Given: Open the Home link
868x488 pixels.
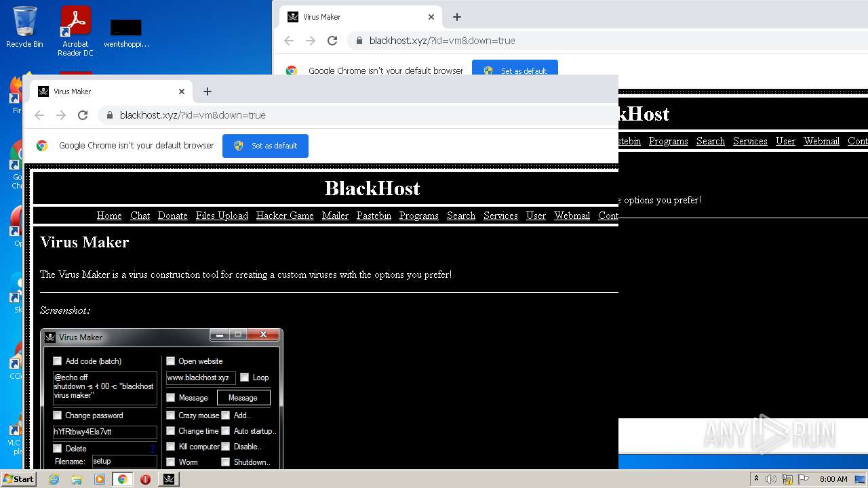Looking at the screenshot, I should pos(109,216).
